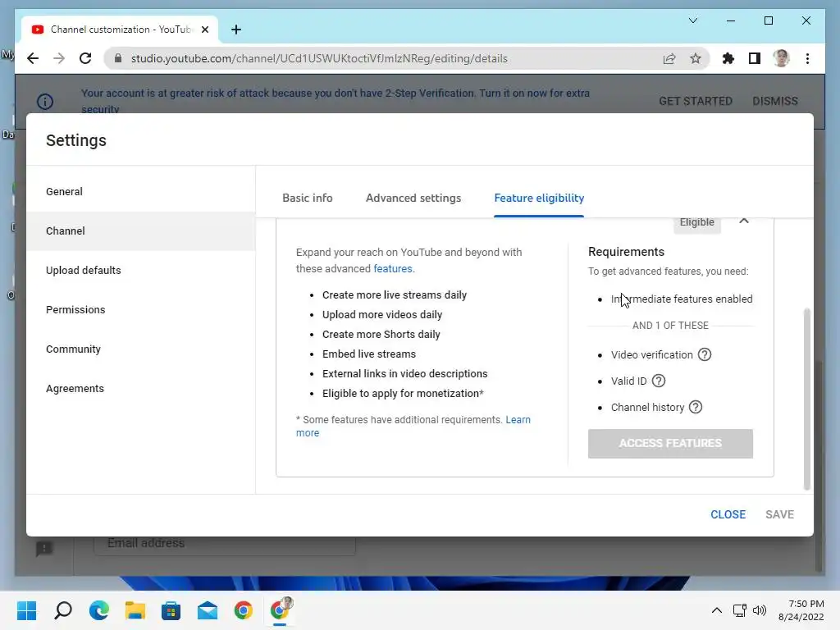Click 'Upload more videos daily' list item
The image size is (840, 630).
(x=382, y=314)
